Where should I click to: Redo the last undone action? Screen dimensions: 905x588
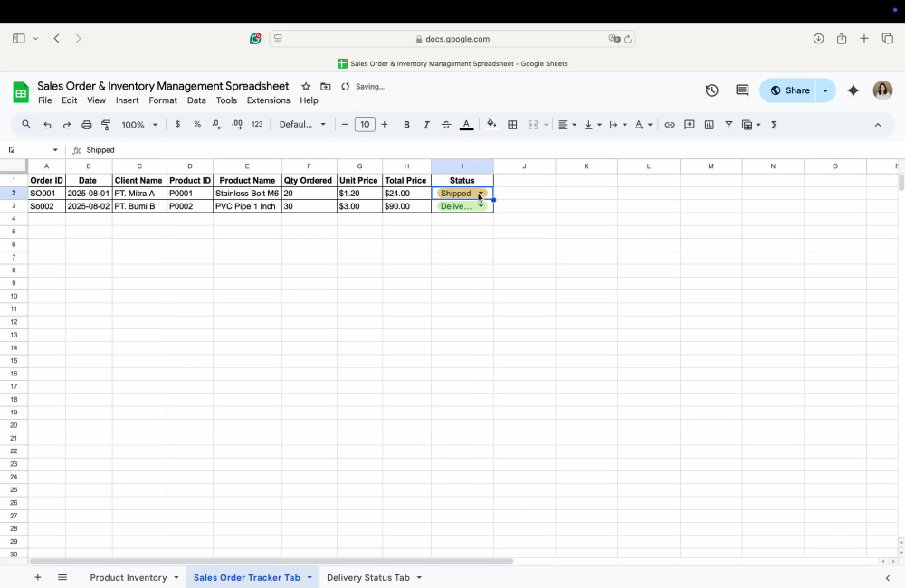click(67, 125)
